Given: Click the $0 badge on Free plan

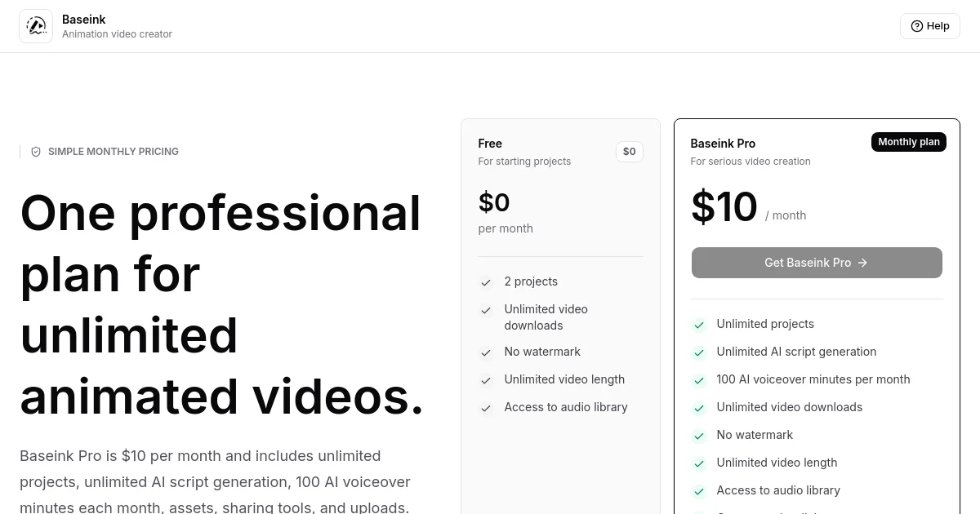Looking at the screenshot, I should point(630,152).
